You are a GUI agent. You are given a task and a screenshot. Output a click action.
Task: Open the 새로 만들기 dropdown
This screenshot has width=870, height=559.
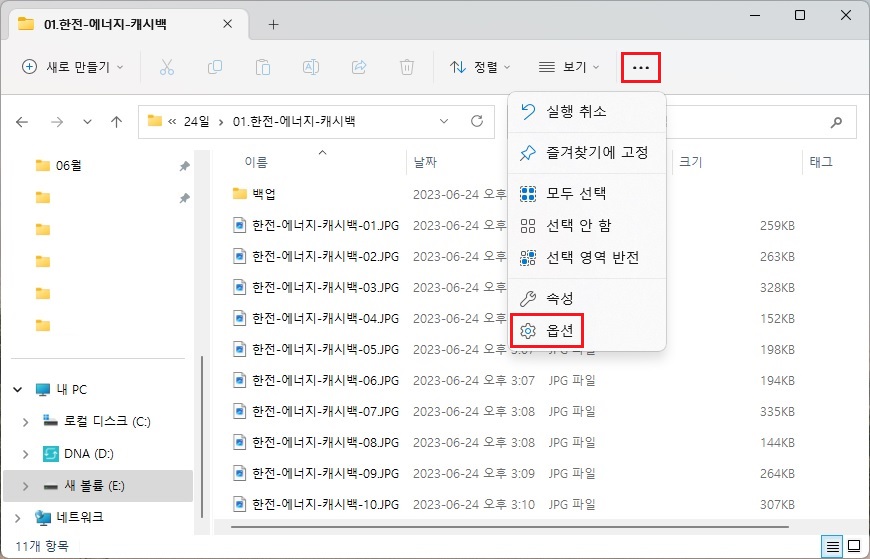point(72,67)
